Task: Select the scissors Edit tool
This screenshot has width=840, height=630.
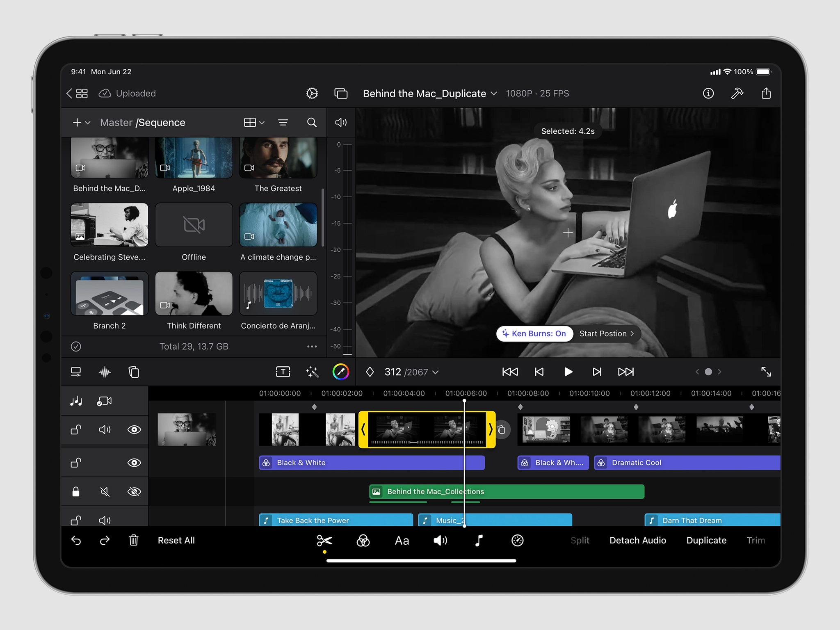Action: (x=324, y=541)
